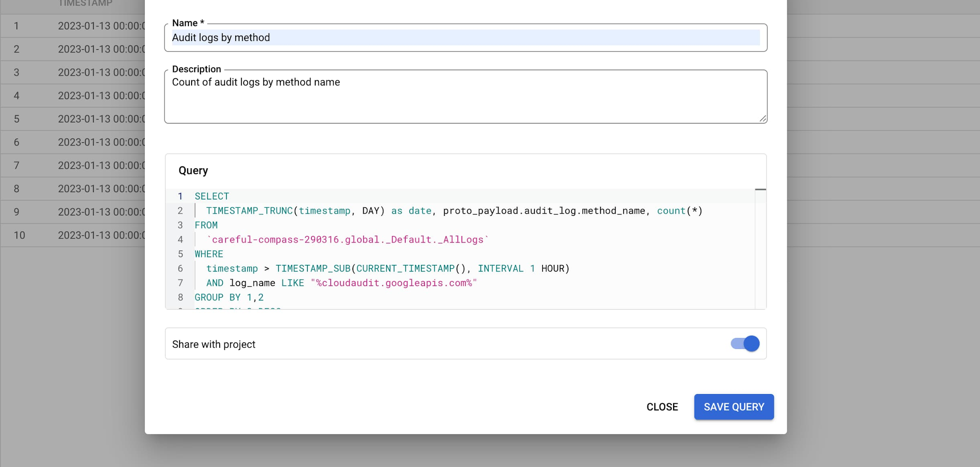Grab the Description box resize handle
This screenshot has width=980, height=467.
763,119
